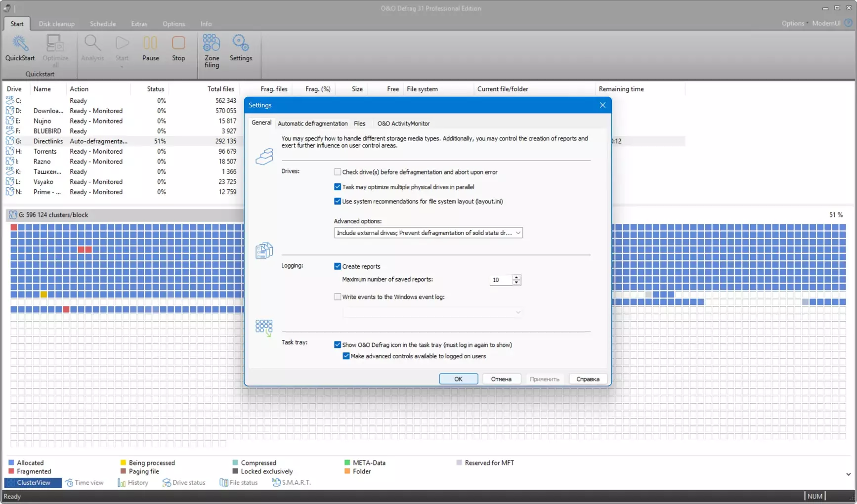Screen dimensions: 857x504
Task: Click the Settings ribbon icon
Action: point(241,48)
